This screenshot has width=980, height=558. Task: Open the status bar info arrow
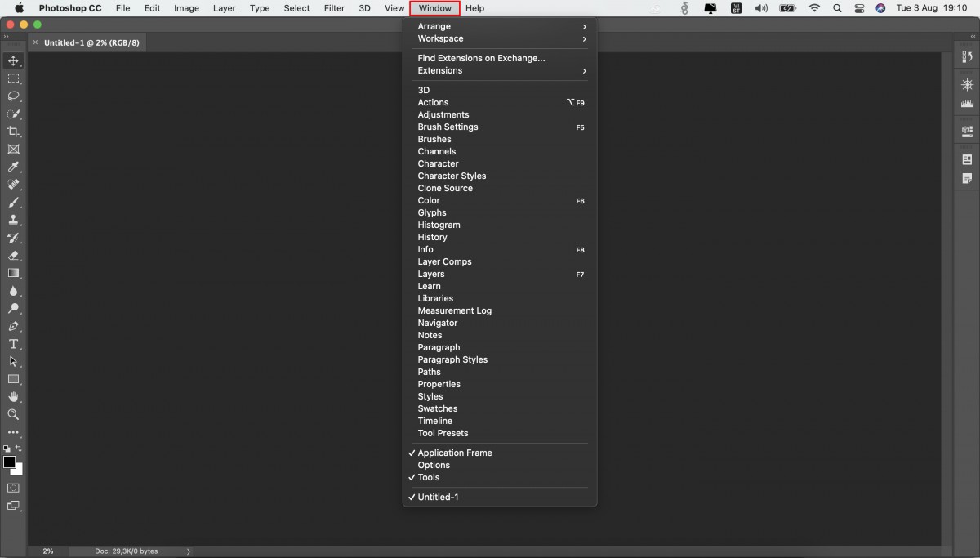click(x=189, y=551)
